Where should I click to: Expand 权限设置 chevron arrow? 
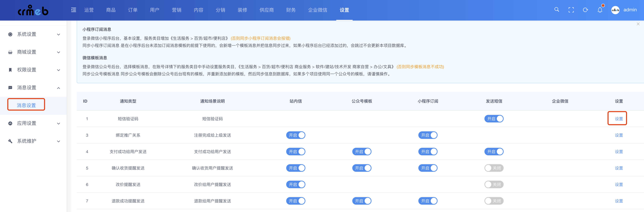(59, 70)
